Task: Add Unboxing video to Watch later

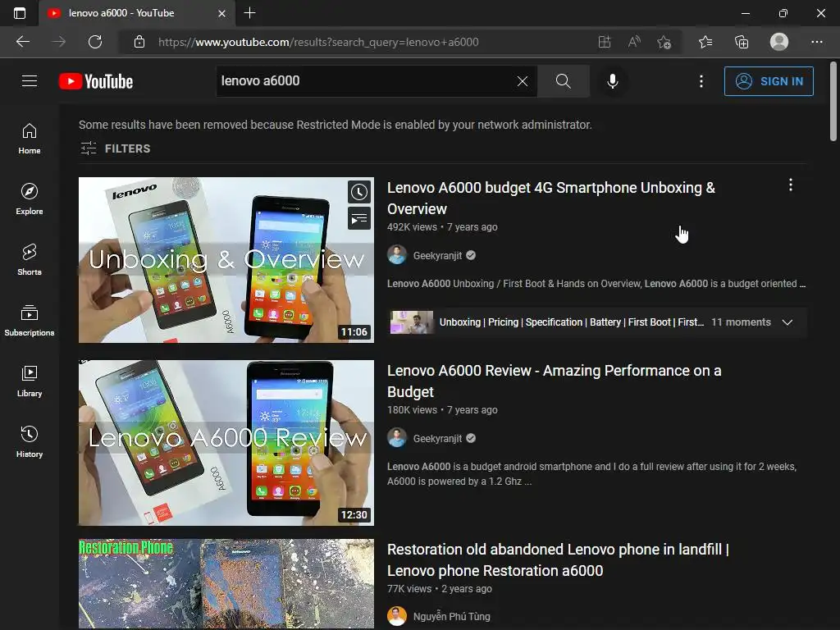Action: click(x=359, y=192)
